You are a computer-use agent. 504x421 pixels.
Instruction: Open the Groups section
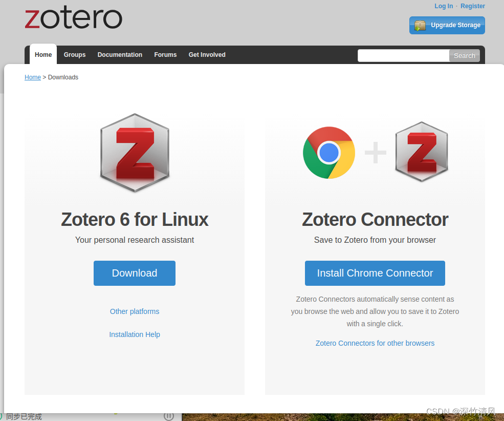point(75,54)
